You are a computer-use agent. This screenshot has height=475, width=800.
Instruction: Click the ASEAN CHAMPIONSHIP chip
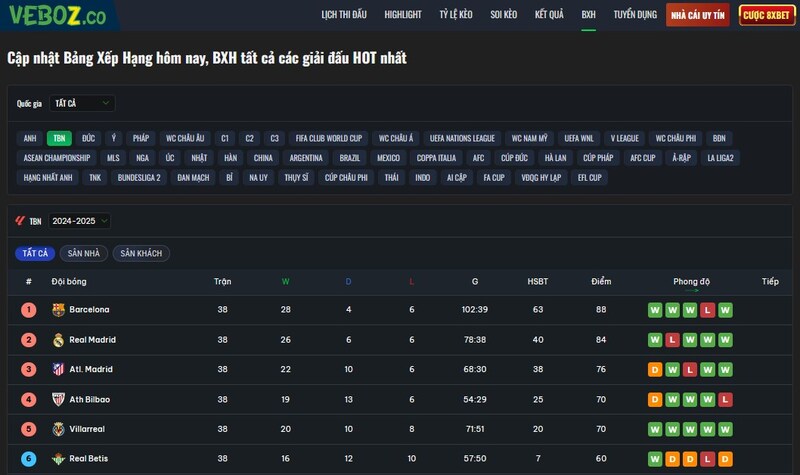pyautogui.click(x=57, y=158)
